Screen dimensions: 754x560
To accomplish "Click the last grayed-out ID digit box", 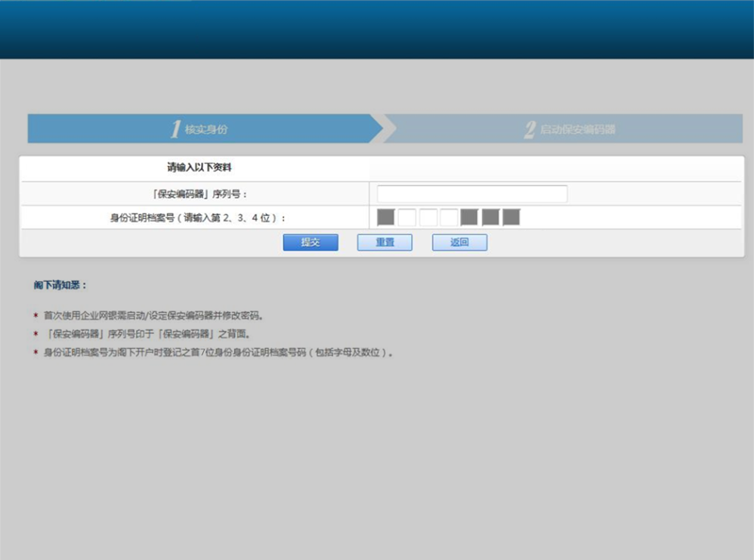I will pos(511,218).
